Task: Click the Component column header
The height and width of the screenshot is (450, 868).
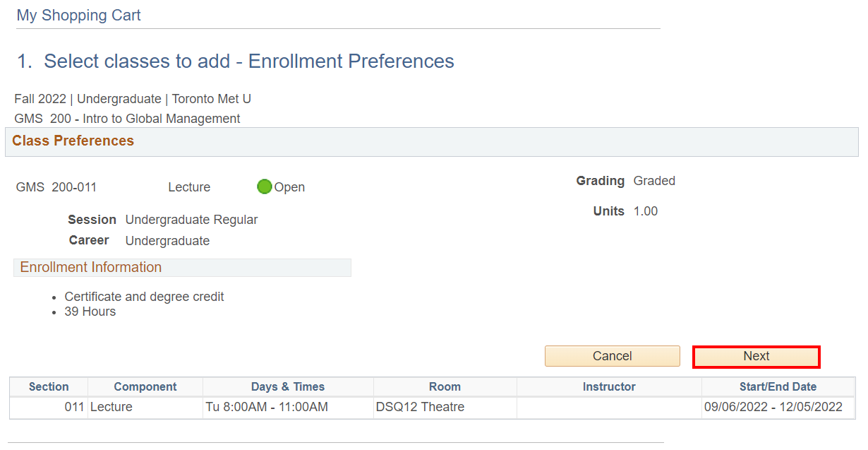Action: (x=145, y=387)
